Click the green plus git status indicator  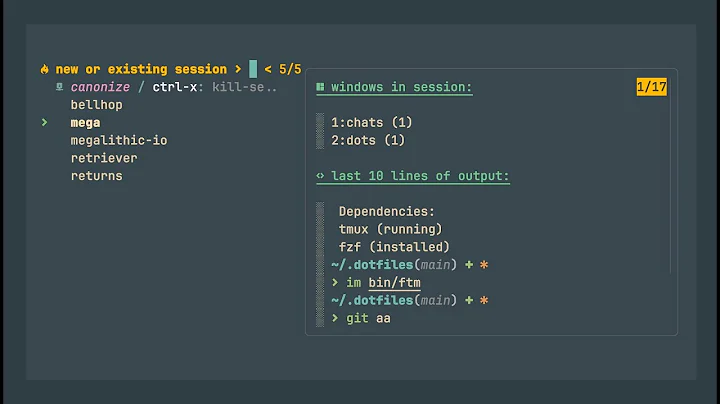(468, 265)
